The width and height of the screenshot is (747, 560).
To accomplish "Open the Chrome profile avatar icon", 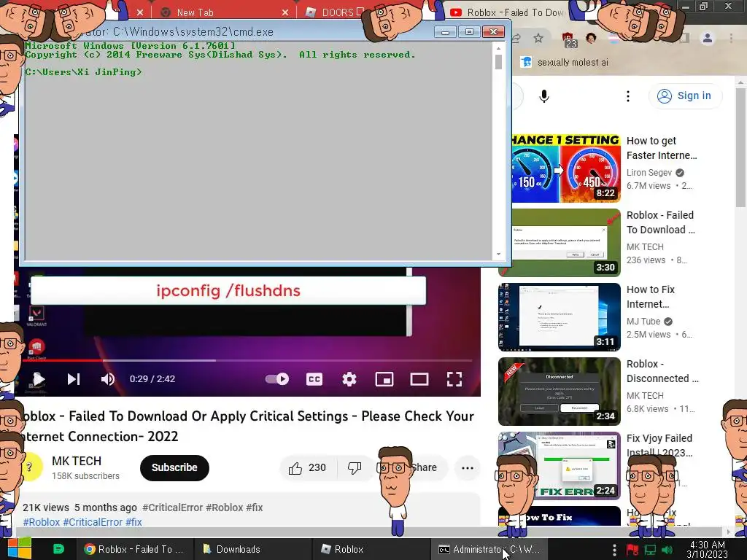I will [708, 38].
